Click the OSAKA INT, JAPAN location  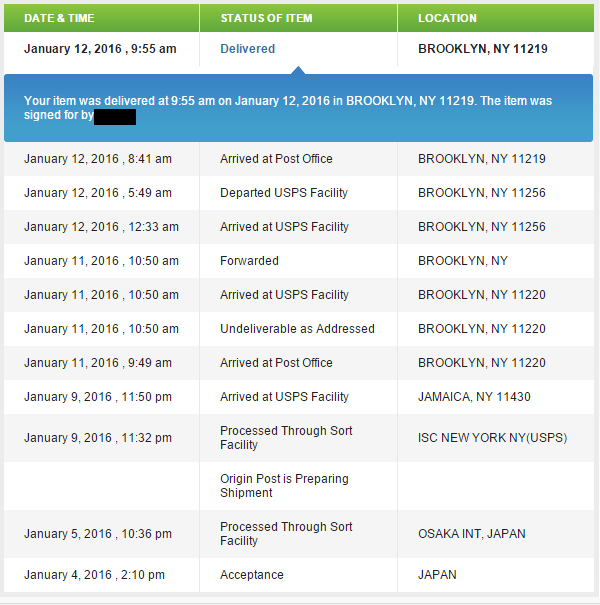click(x=470, y=534)
